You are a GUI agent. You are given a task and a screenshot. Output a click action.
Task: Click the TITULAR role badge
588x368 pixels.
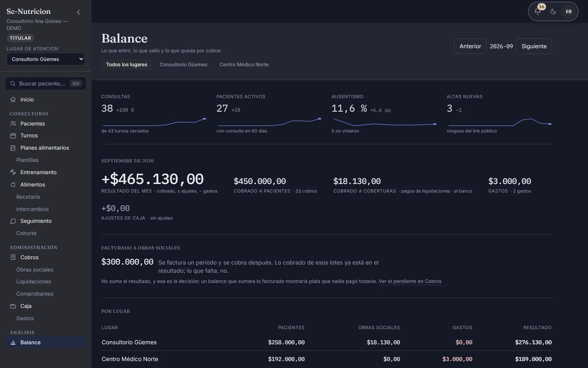tap(20, 38)
